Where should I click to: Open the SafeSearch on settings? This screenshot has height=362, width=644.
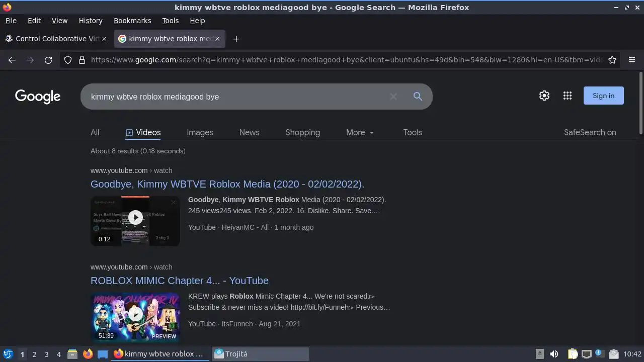pyautogui.click(x=590, y=132)
